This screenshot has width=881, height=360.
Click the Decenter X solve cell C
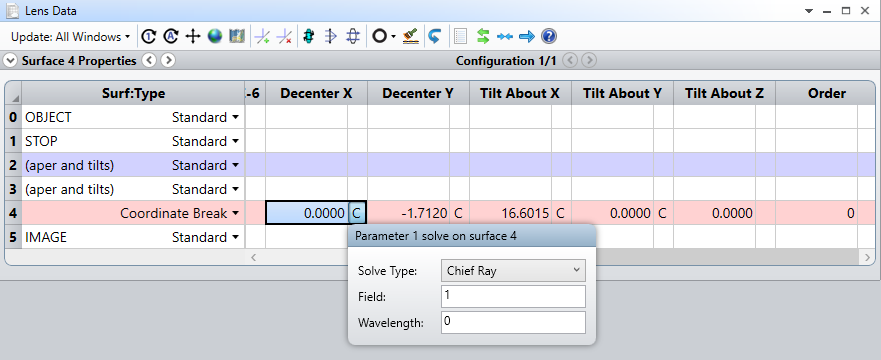[x=357, y=213]
